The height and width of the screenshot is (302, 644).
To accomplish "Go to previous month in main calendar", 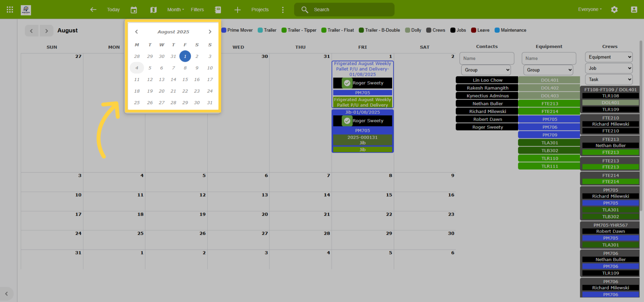I will pyautogui.click(x=31, y=31).
